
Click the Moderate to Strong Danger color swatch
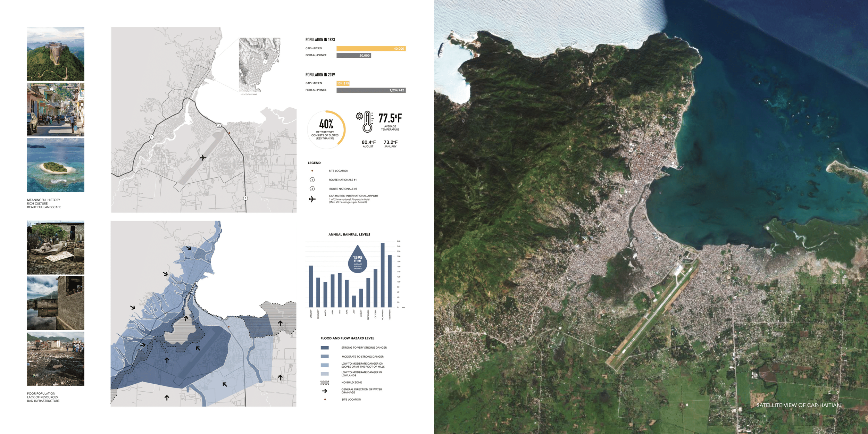coord(325,357)
